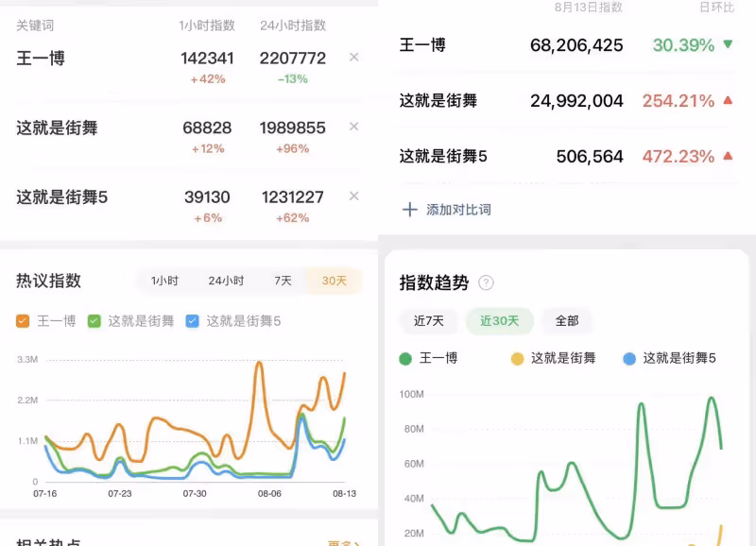Click the 指数趋势 section title
The image size is (756, 546).
pos(434,282)
